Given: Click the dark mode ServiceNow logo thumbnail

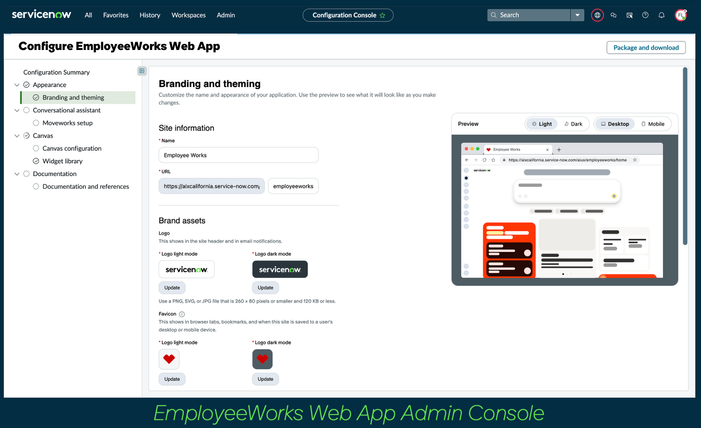Looking at the screenshot, I should tap(280, 269).
